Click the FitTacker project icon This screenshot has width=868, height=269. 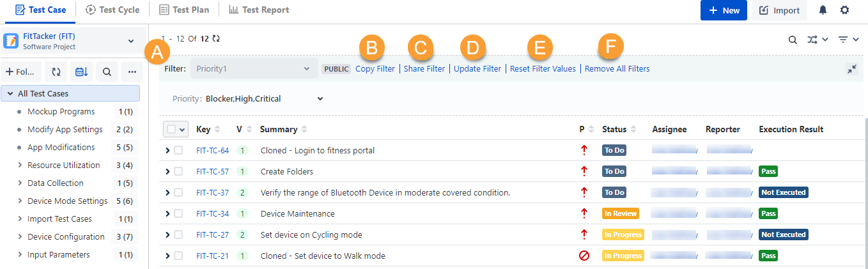click(11, 41)
